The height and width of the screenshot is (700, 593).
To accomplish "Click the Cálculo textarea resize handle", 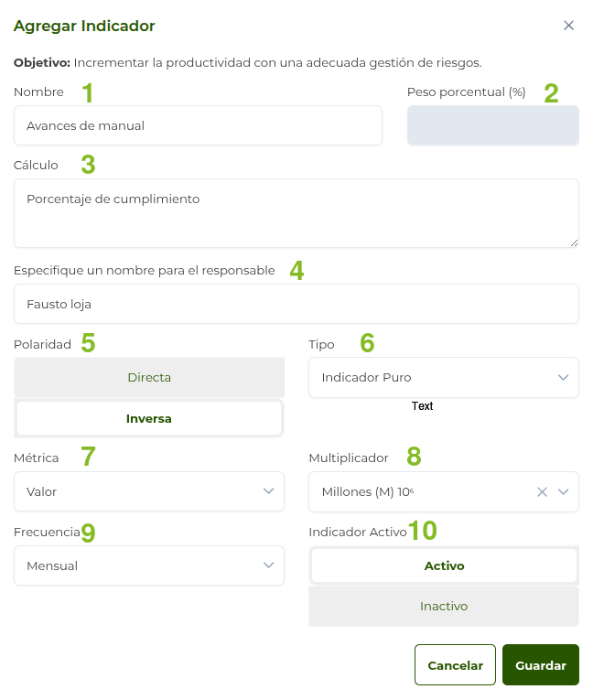I will point(575,242).
